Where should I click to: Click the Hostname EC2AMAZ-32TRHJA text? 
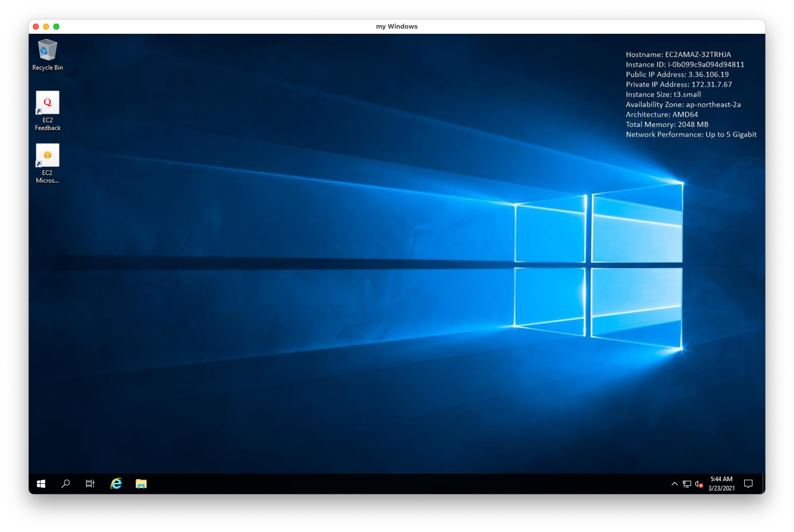[678, 55]
